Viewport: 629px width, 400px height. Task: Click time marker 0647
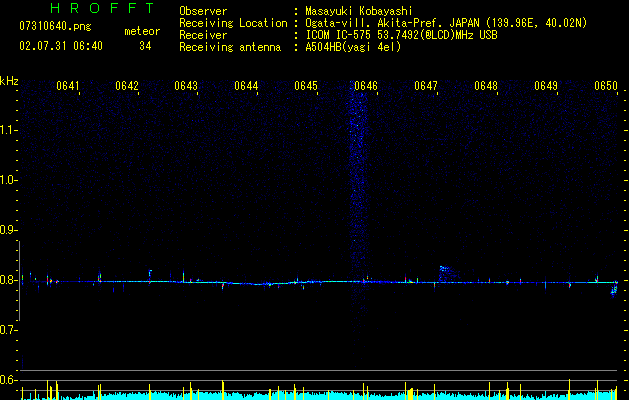(426, 86)
